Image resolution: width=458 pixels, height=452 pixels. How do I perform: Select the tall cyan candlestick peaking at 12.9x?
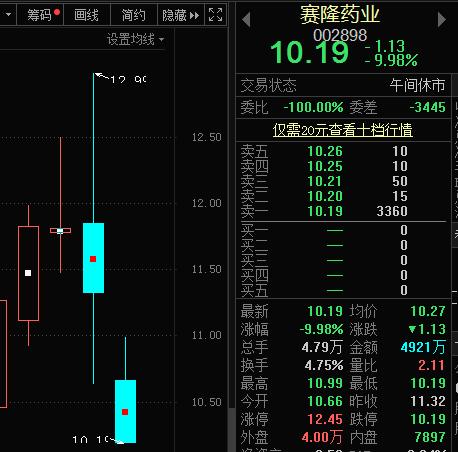[93, 258]
